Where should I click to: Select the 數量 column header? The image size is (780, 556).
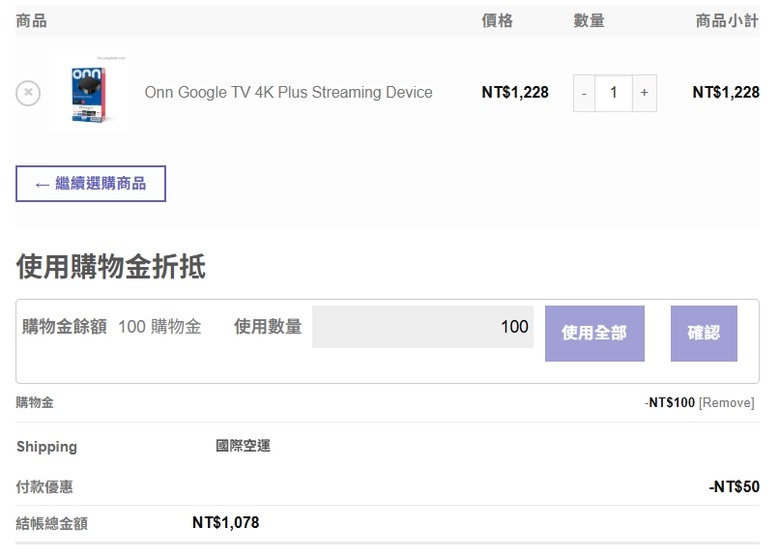tap(589, 21)
